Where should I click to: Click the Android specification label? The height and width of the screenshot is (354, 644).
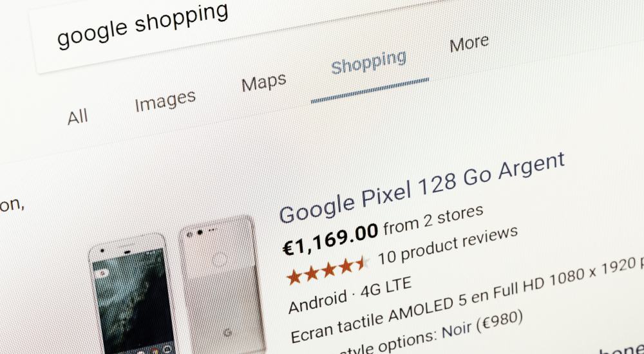click(x=318, y=300)
